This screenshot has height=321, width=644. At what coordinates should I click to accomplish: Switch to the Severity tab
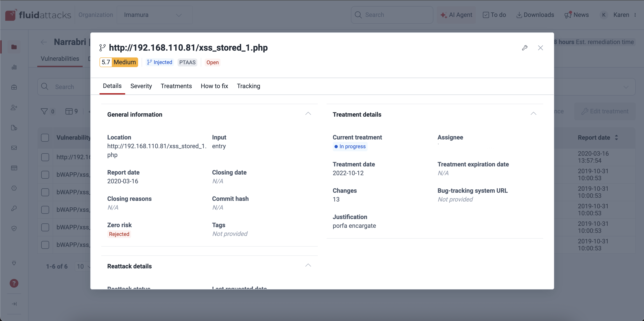pyautogui.click(x=141, y=86)
